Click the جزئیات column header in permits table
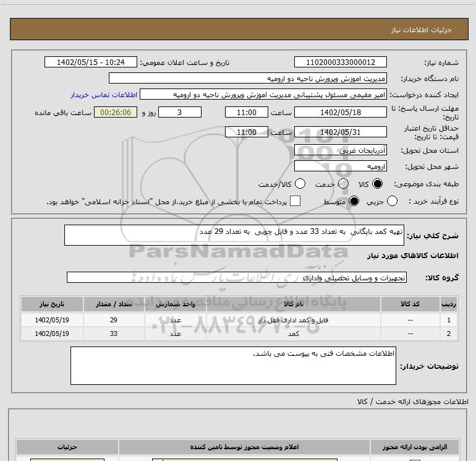The height and width of the screenshot is (461, 476). [67, 447]
